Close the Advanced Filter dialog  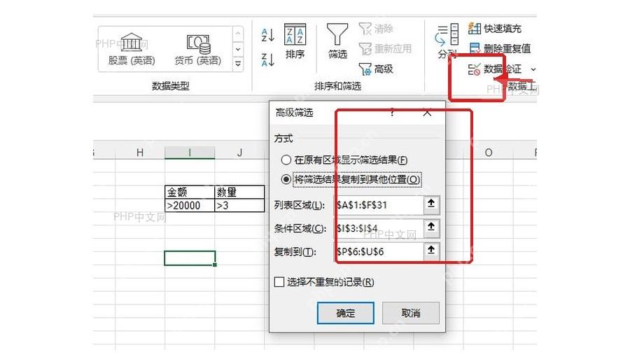427,113
